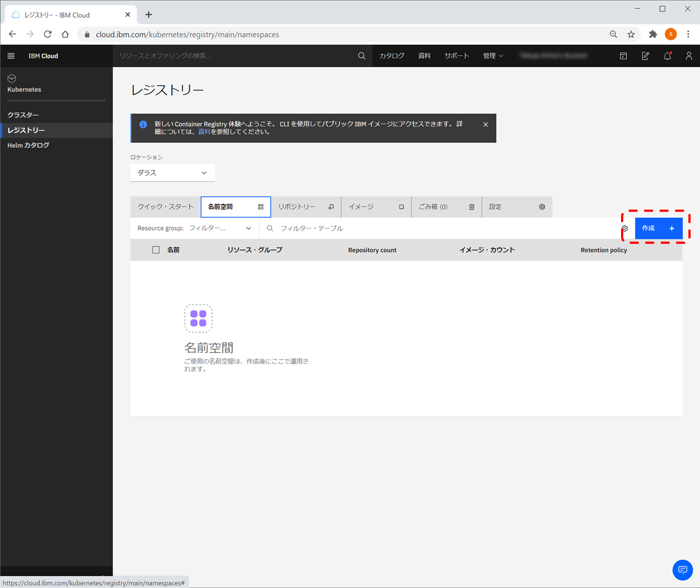Image resolution: width=700 pixels, height=588 pixels.
Task: Open a new browser tab with plus
Action: (149, 15)
